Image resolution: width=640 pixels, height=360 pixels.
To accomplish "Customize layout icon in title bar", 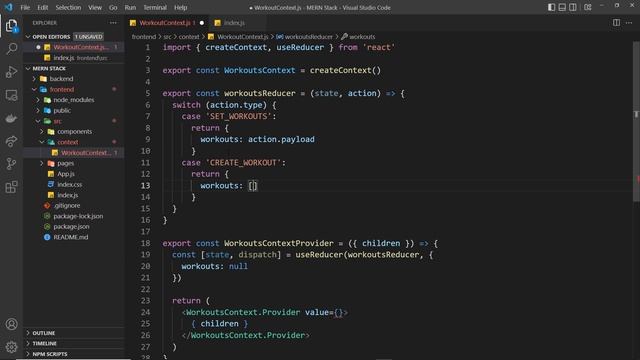I will pyautogui.click(x=588, y=7).
